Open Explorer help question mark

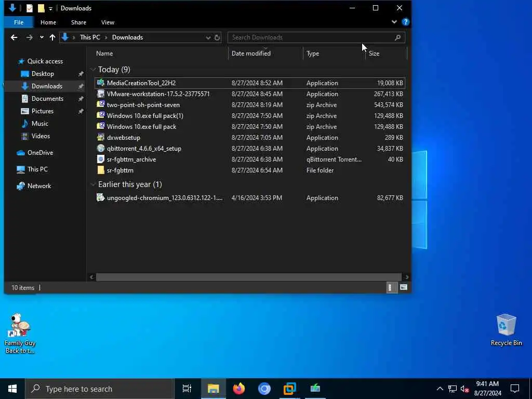(x=405, y=22)
